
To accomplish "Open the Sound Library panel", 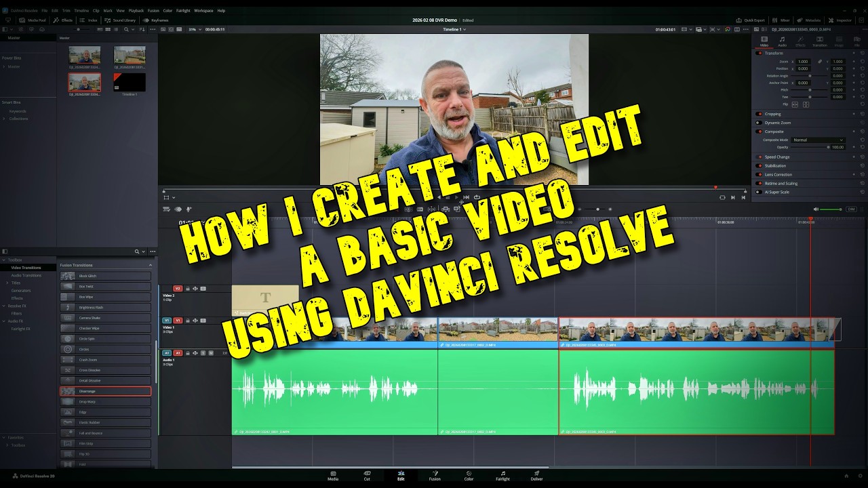I will 120,20.
